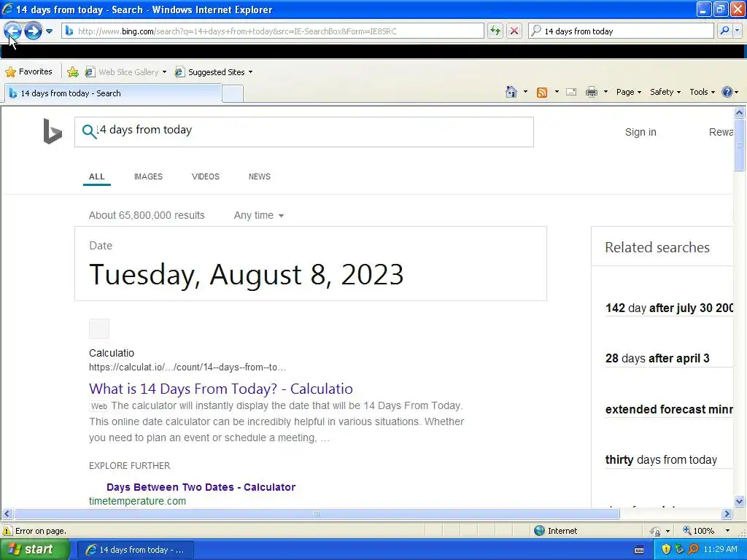Click the '14 days from today' taskbar button

tap(135, 550)
